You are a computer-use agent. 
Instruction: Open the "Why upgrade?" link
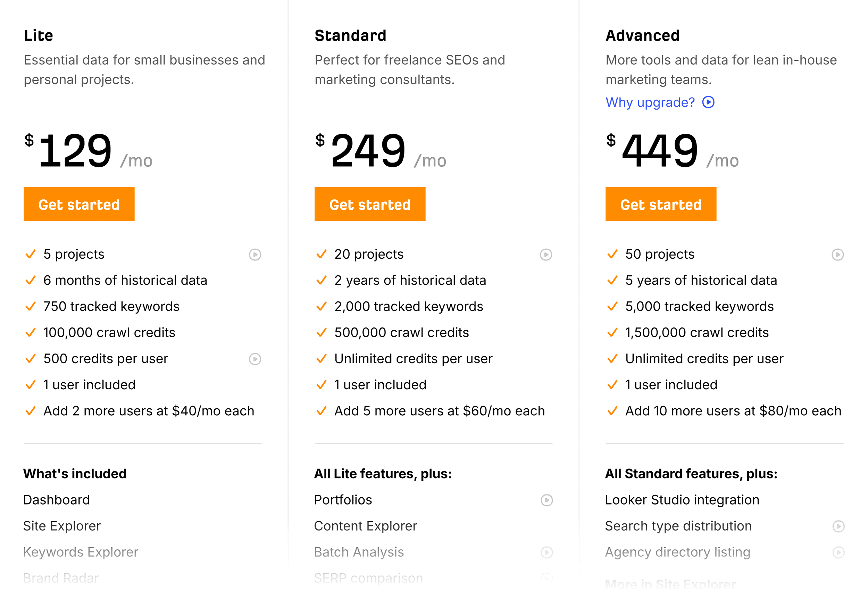[x=650, y=102]
